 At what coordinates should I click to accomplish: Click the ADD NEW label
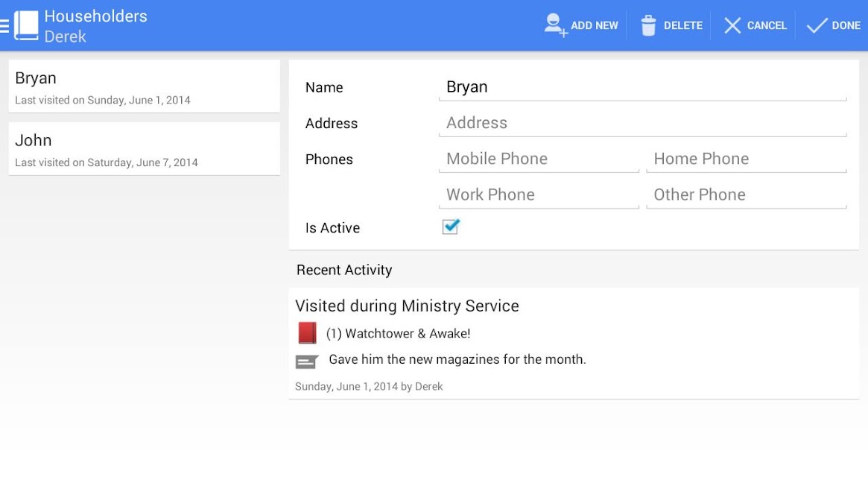pos(594,25)
